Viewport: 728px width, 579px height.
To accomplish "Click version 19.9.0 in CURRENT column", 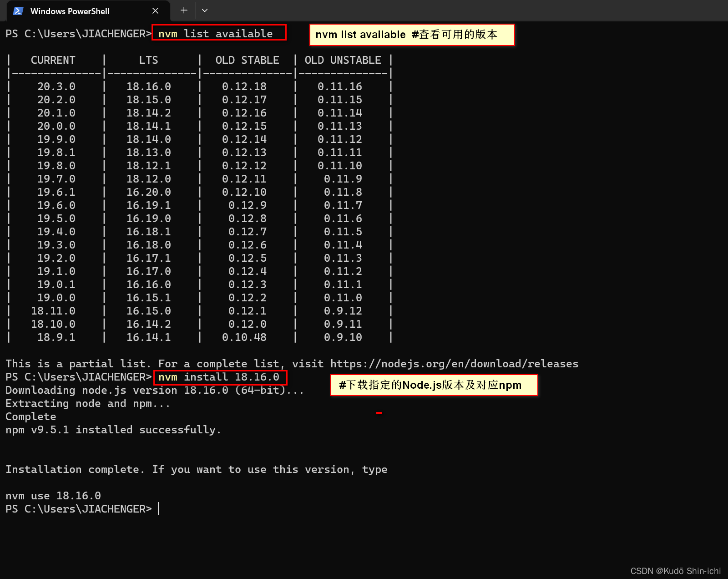I will tap(56, 139).
